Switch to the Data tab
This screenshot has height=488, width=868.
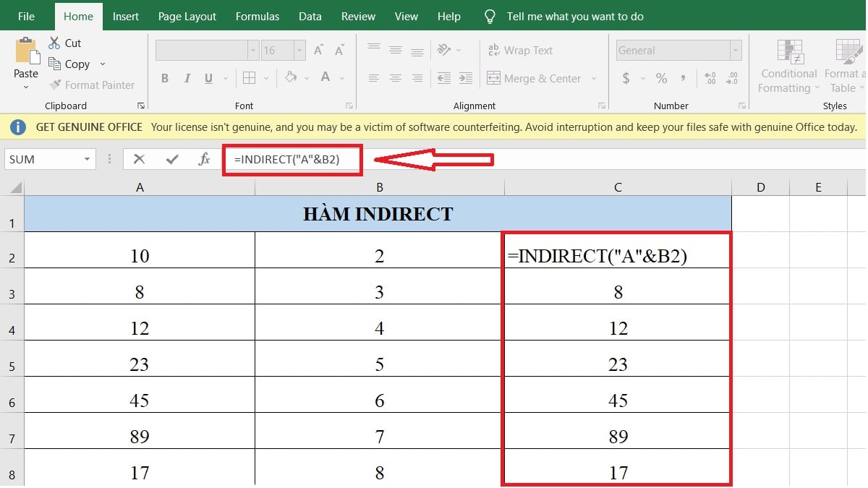(x=310, y=16)
